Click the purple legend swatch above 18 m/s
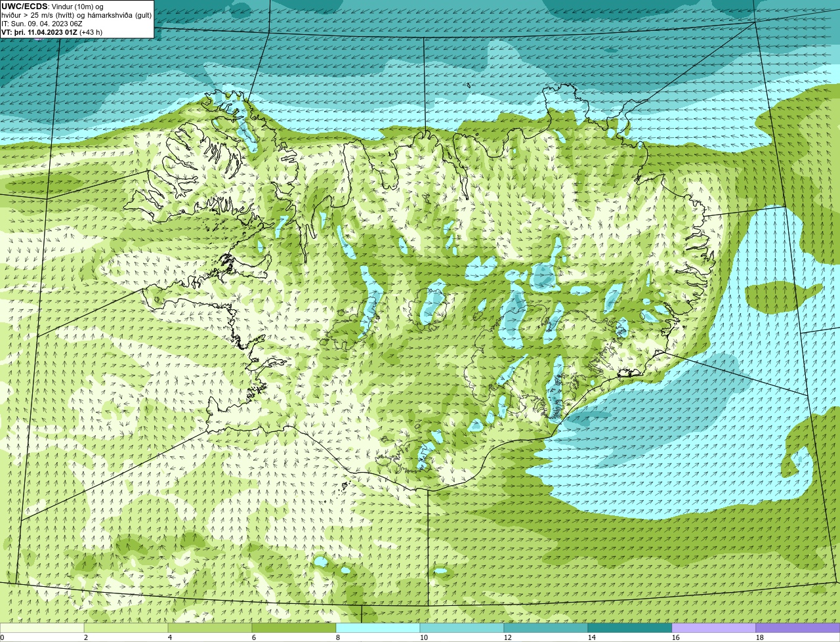This screenshot has width=840, height=642. [798, 628]
